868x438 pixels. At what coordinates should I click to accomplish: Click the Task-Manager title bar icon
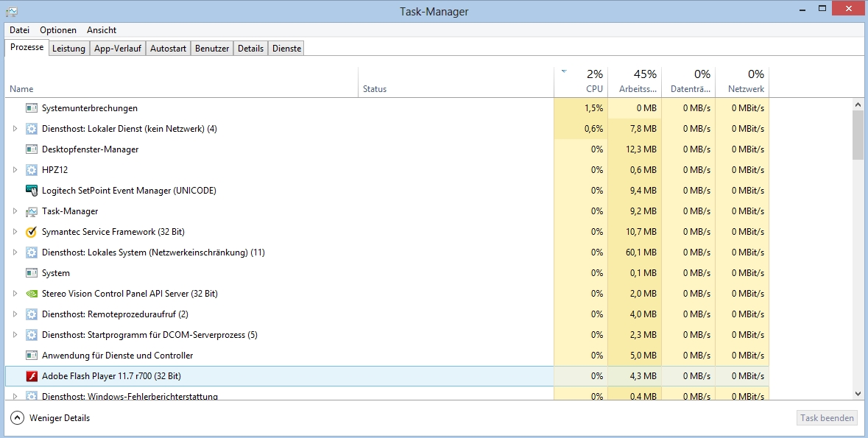(x=12, y=11)
